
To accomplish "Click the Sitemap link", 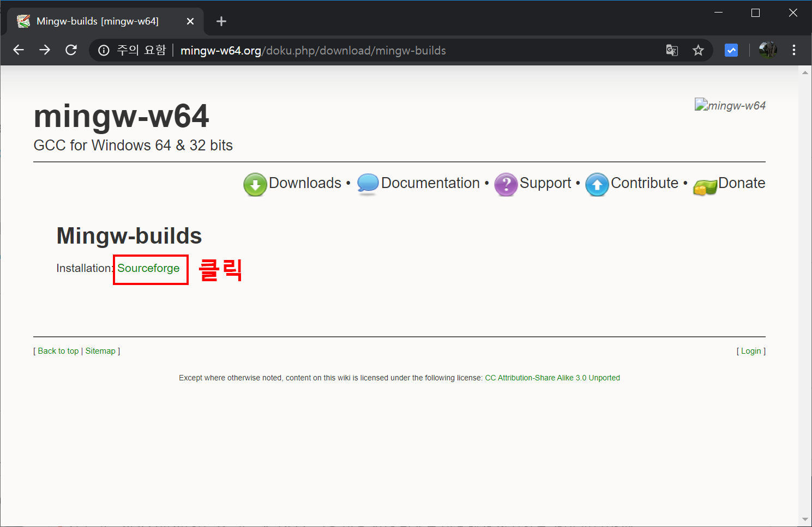I will click(101, 350).
